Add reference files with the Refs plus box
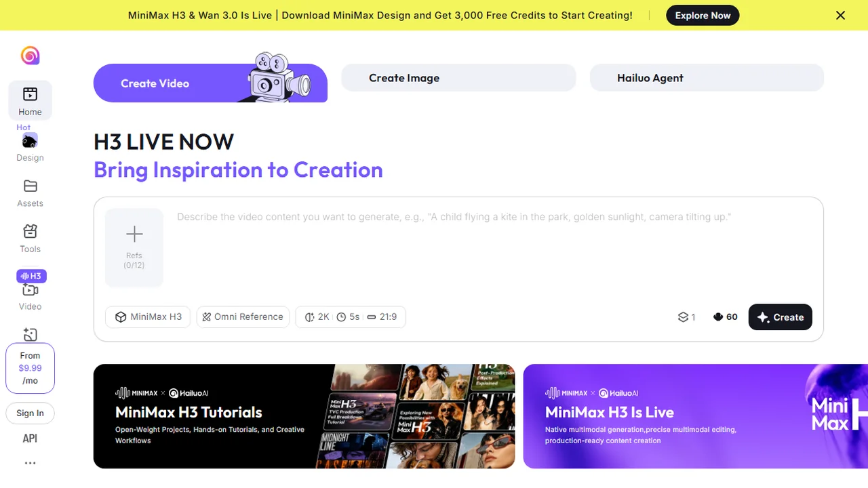Screen dimensions: 868x488 pyautogui.click(x=134, y=247)
